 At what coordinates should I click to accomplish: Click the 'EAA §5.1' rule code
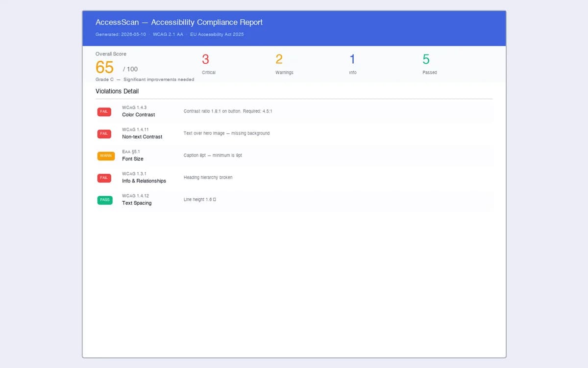[131, 152]
